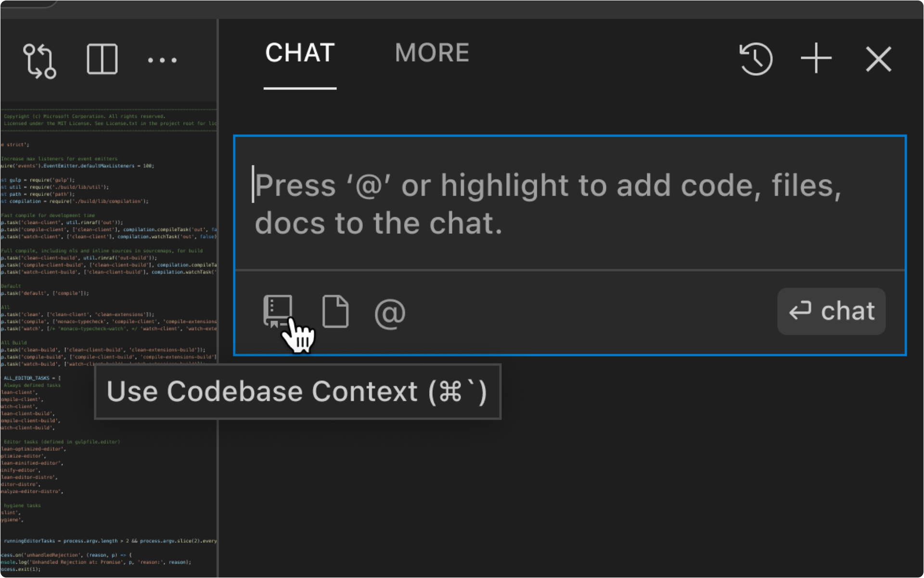This screenshot has height=578, width=924.
Task: Split the editor with the layout icon
Action: (102, 60)
